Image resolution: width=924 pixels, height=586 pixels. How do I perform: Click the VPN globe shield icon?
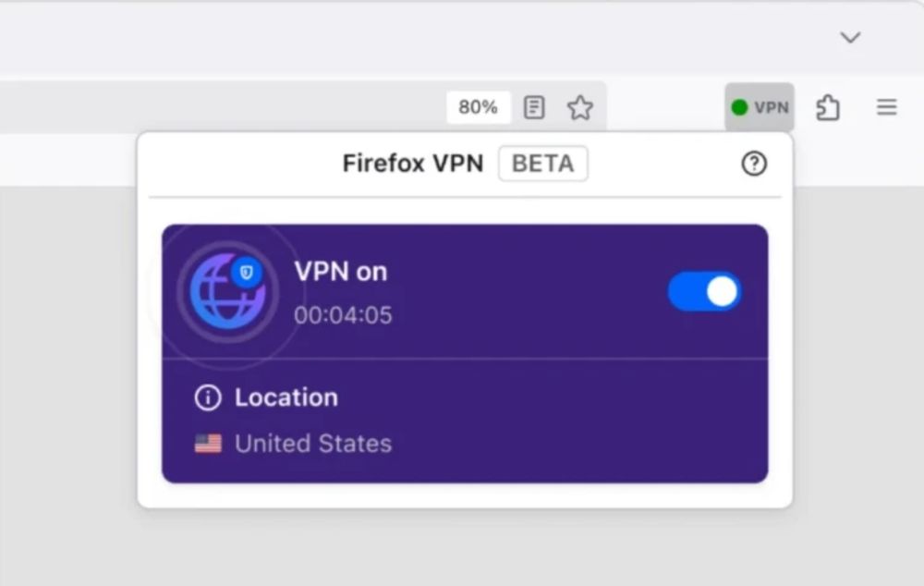click(227, 292)
